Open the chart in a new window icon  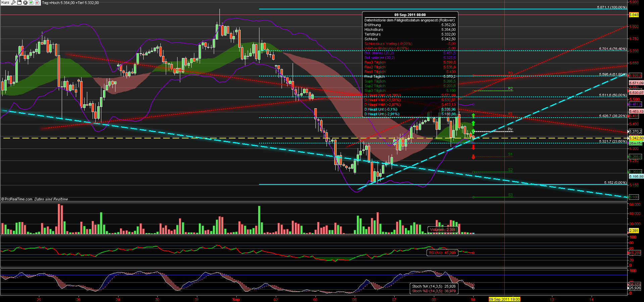click(19, 2)
